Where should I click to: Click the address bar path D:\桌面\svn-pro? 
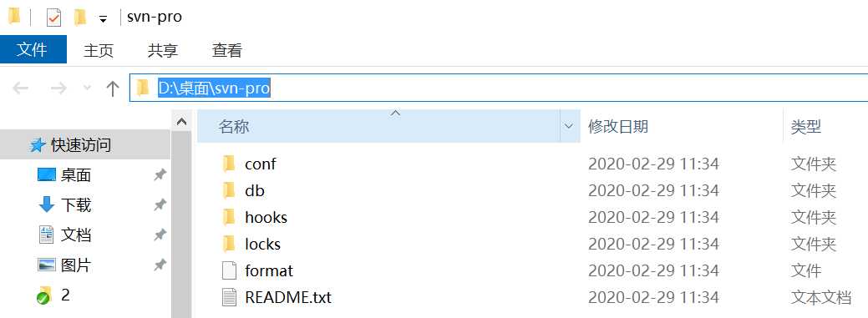(x=214, y=88)
